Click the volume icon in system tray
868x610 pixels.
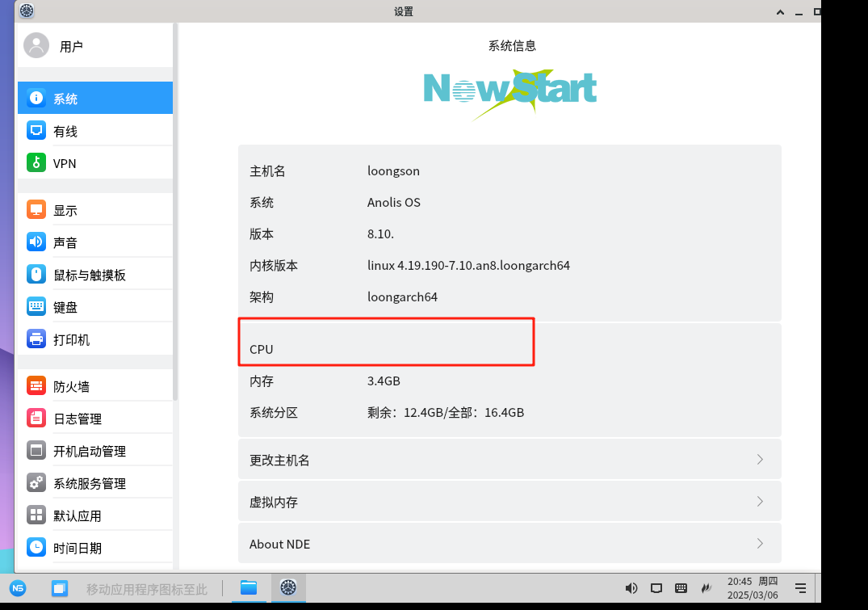(x=631, y=588)
